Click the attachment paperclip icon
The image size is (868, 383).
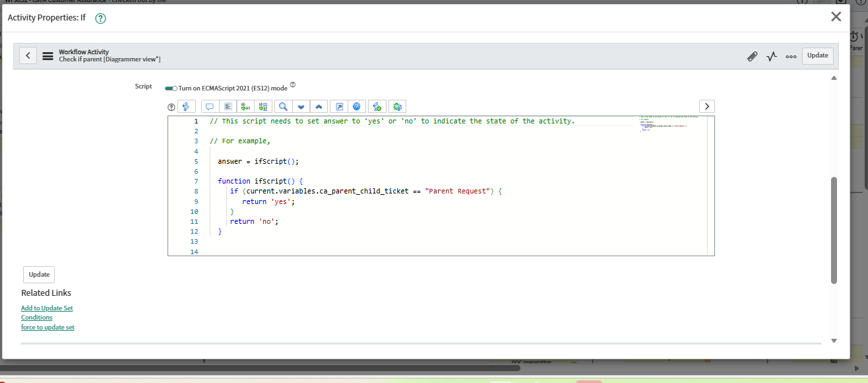pyautogui.click(x=752, y=56)
